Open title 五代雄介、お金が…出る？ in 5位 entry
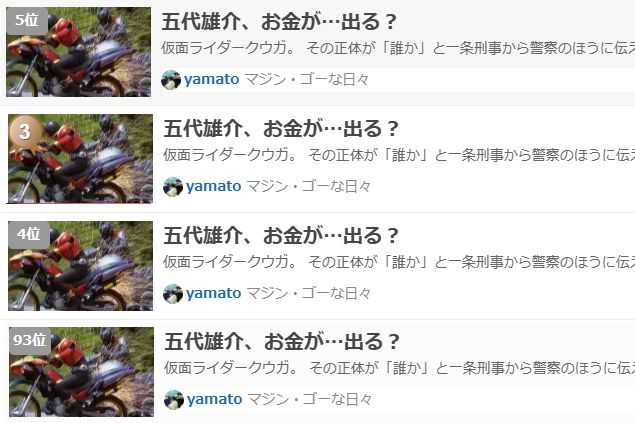635x423 pixels. pos(279,22)
